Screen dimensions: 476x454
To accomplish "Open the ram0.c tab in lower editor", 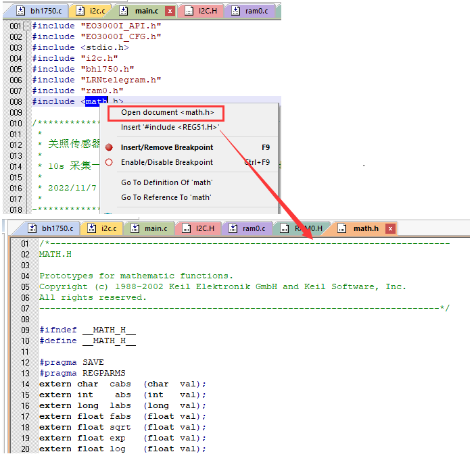I will coord(247,228).
